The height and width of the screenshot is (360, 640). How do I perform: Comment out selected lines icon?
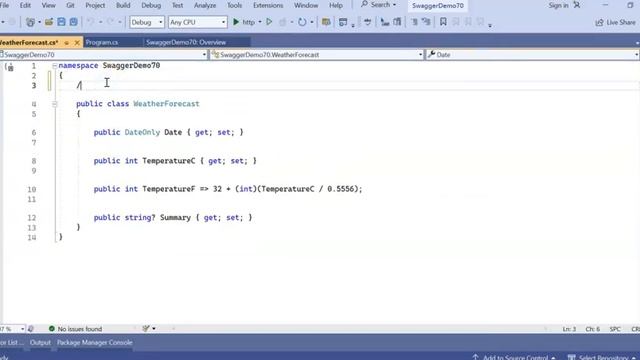pos(384,22)
